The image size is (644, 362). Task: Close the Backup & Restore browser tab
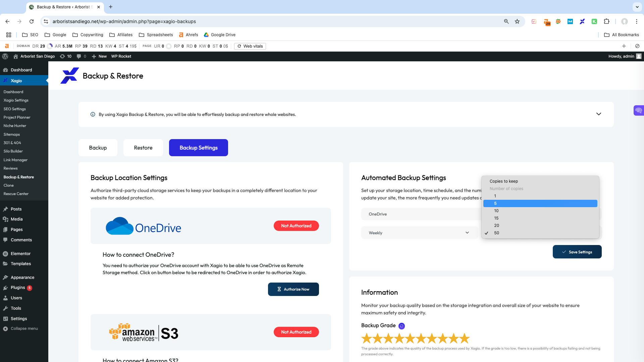click(x=99, y=7)
